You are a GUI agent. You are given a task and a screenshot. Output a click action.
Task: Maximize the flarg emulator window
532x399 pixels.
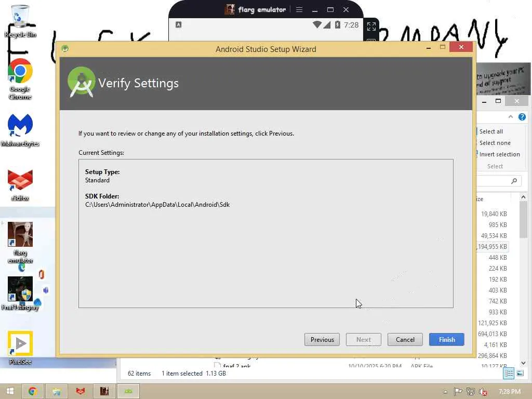click(x=330, y=10)
